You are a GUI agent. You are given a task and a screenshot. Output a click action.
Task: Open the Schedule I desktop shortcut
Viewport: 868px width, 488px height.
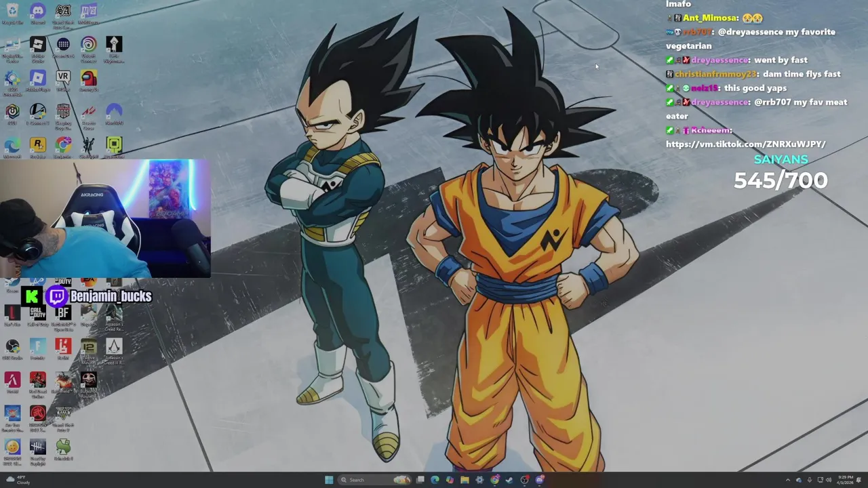click(x=63, y=449)
